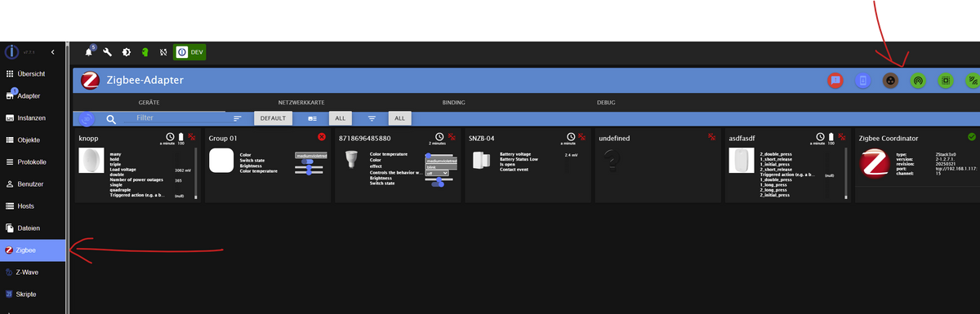Screen dimensions: 980x314
Task: Click the green wireless signal icon at far right
Action: click(973, 81)
